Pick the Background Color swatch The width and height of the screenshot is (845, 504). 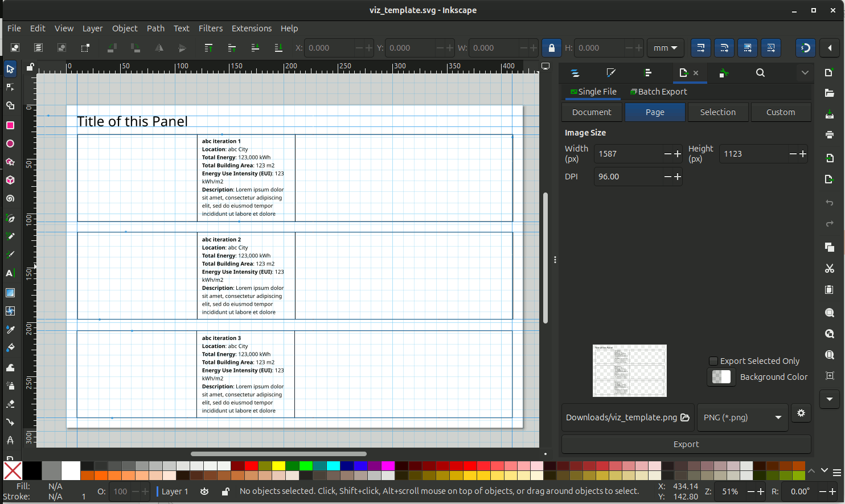coord(721,377)
